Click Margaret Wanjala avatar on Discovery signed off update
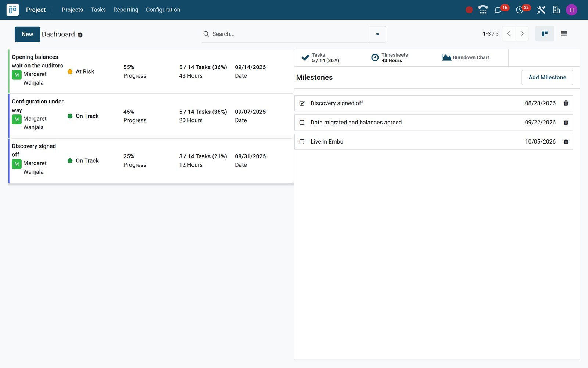The height and width of the screenshot is (368, 588). click(x=17, y=164)
